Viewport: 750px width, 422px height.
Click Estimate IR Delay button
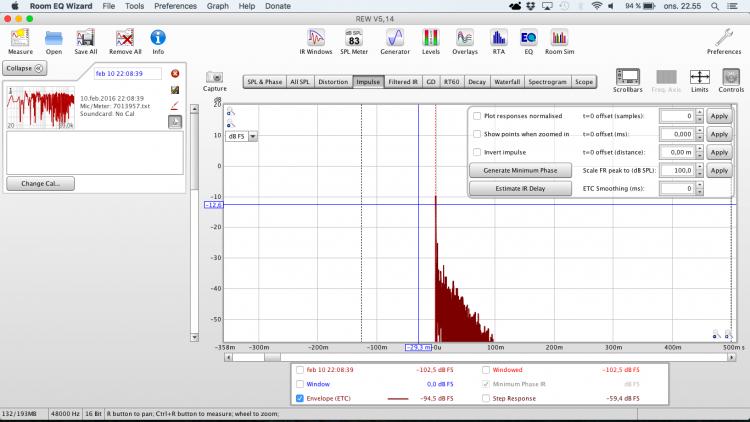pyautogui.click(x=520, y=189)
